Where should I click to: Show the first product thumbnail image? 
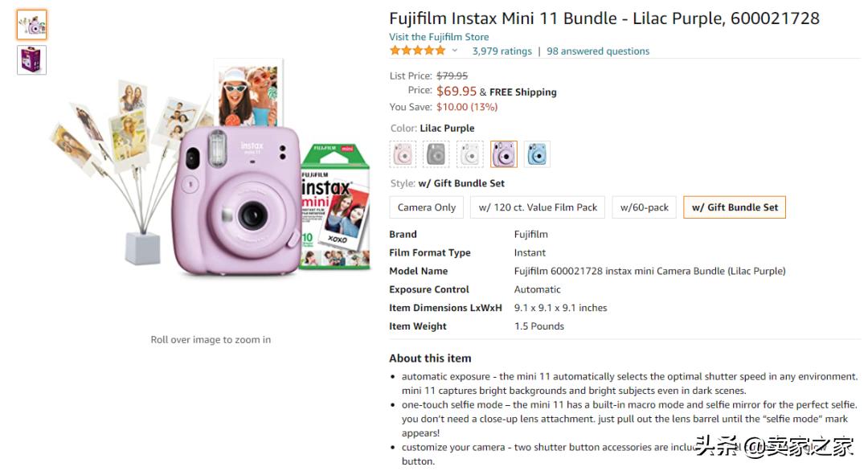(x=32, y=25)
